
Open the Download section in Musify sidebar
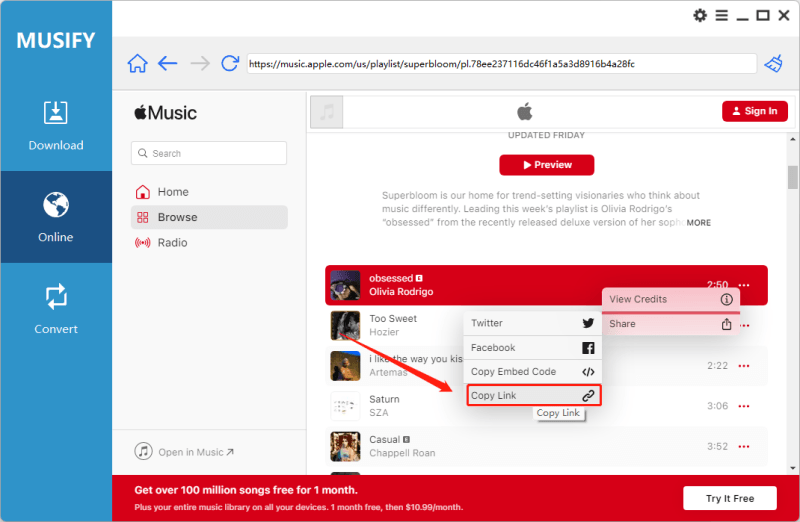[56, 125]
